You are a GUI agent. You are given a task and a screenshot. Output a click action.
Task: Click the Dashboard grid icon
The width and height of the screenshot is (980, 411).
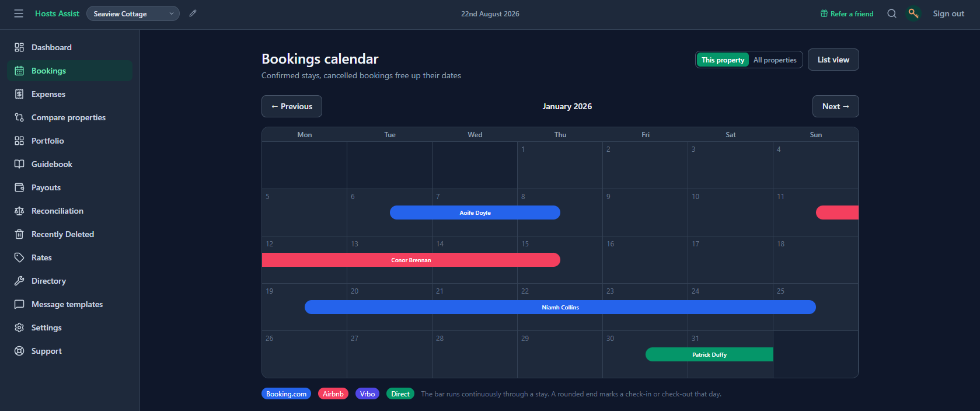[x=19, y=47]
